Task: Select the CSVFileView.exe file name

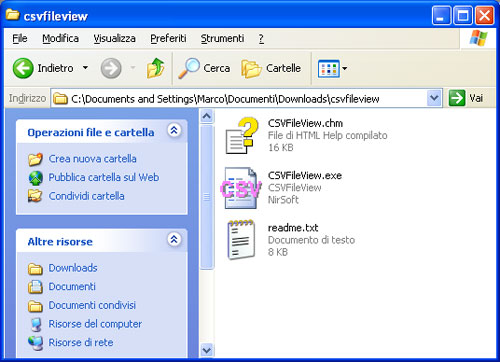Action: coord(305,175)
